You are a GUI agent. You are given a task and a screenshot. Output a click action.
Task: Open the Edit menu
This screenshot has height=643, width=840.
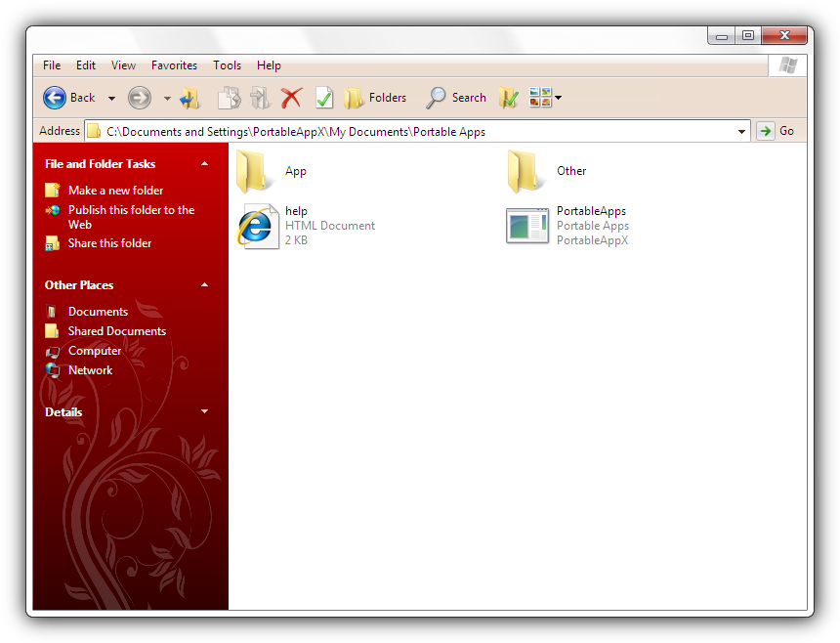click(x=86, y=65)
